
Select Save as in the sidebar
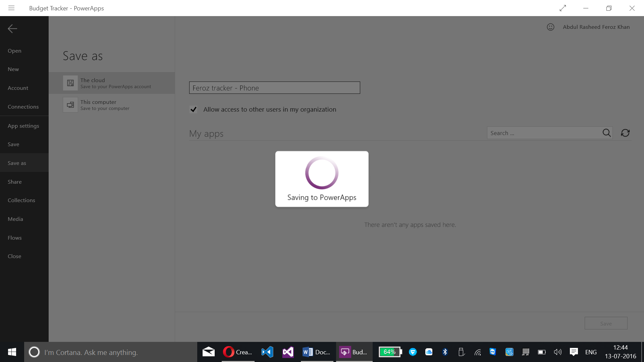pyautogui.click(x=24, y=163)
